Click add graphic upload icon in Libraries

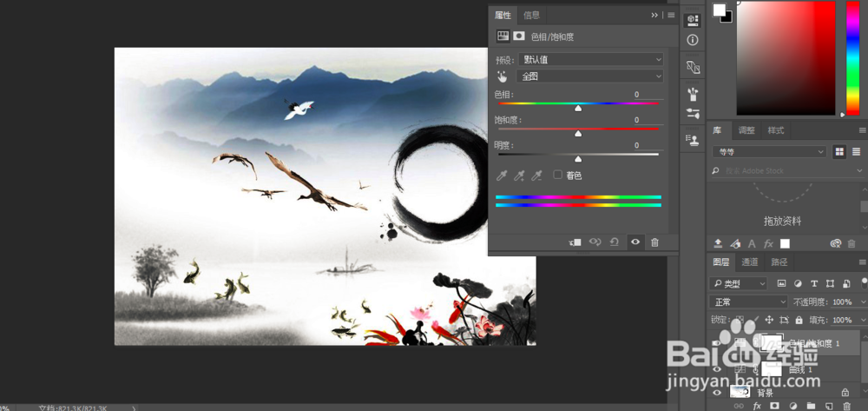click(718, 243)
